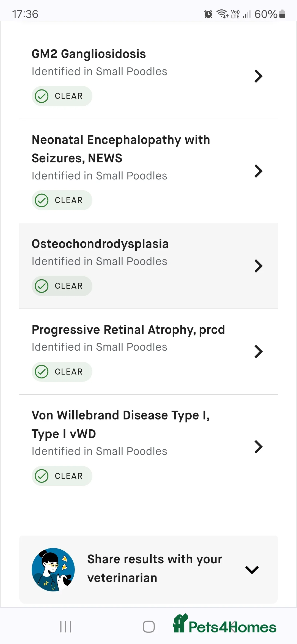Select Neonatal Encephalopathy with Seizures title
The width and height of the screenshot is (297, 644).
tap(121, 149)
